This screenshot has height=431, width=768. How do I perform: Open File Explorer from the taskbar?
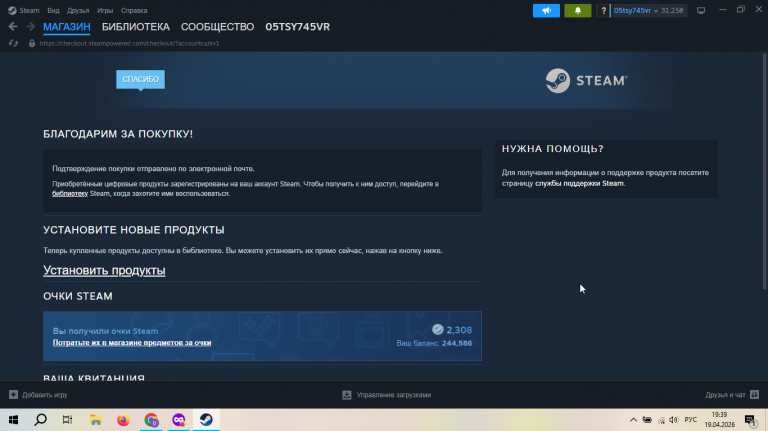(x=96, y=420)
